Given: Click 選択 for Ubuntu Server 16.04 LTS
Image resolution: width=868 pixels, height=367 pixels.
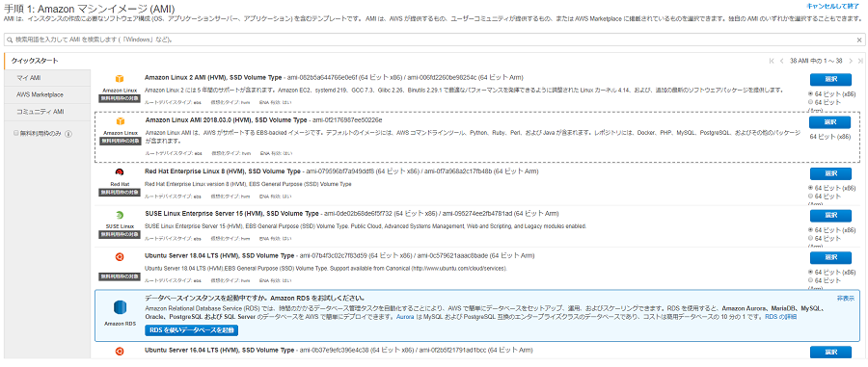Looking at the screenshot, I should coord(830,353).
